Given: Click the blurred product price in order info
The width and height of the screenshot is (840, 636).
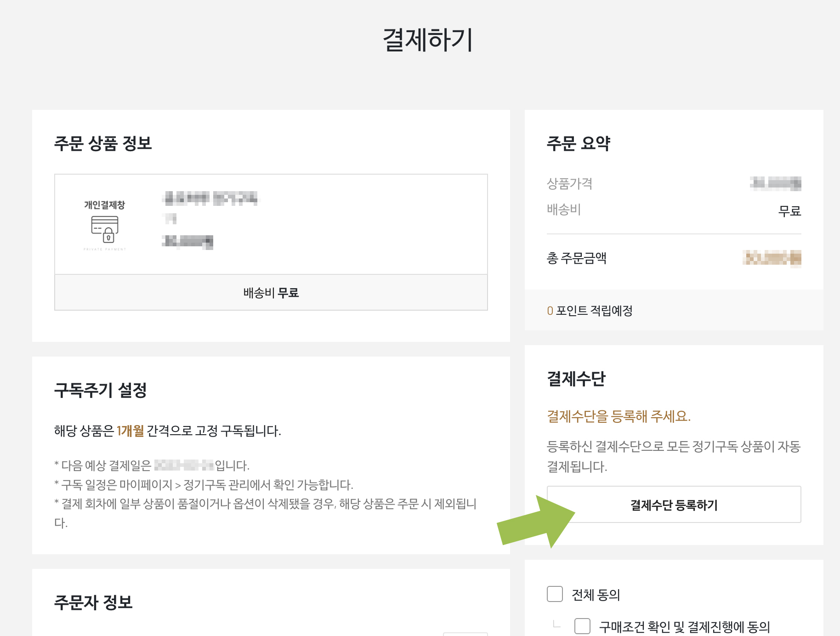Looking at the screenshot, I should [188, 241].
